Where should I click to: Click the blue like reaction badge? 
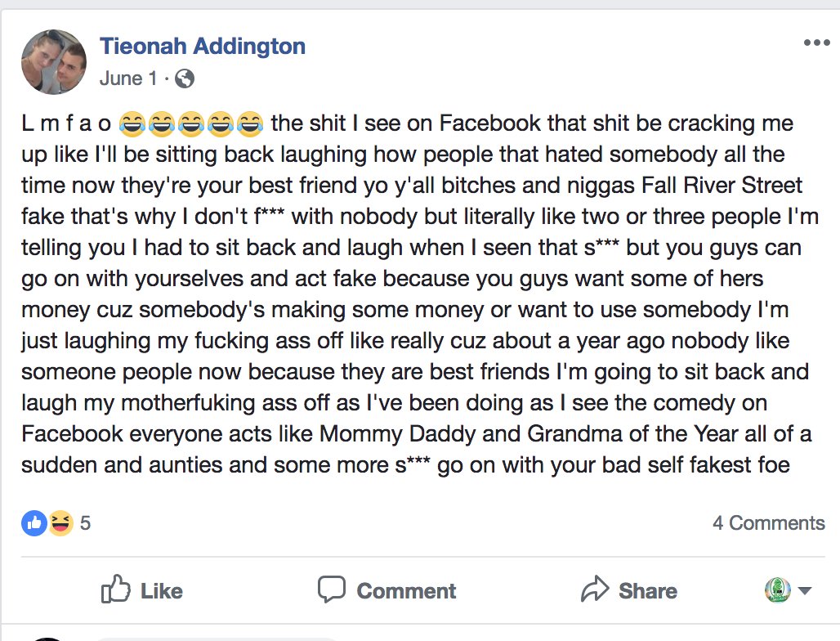point(34,523)
